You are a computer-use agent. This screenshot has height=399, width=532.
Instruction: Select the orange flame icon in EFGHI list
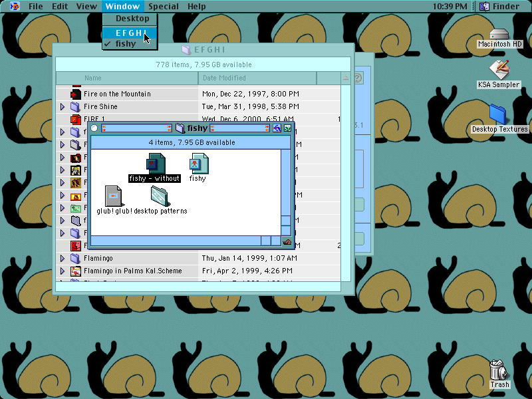[76, 196]
